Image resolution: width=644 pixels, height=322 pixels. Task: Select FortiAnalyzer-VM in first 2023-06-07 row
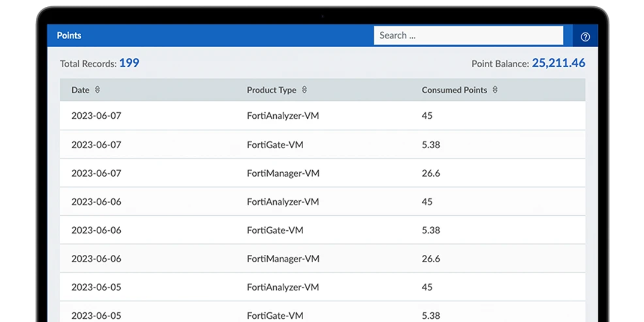[x=283, y=116]
